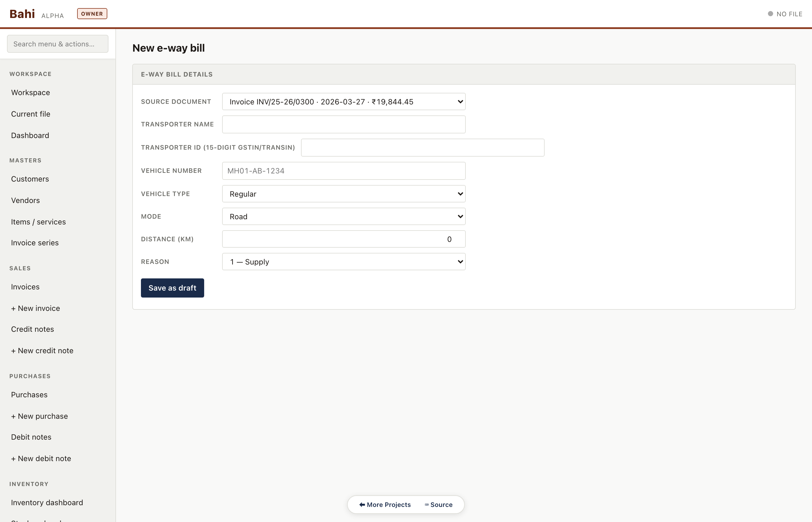Click the Vehicle Number field
812x522 pixels.
(344, 171)
